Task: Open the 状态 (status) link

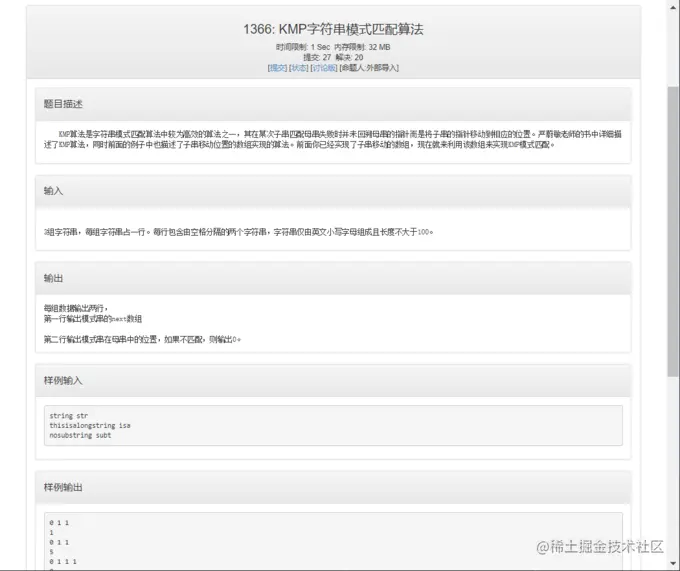Action: (299, 68)
